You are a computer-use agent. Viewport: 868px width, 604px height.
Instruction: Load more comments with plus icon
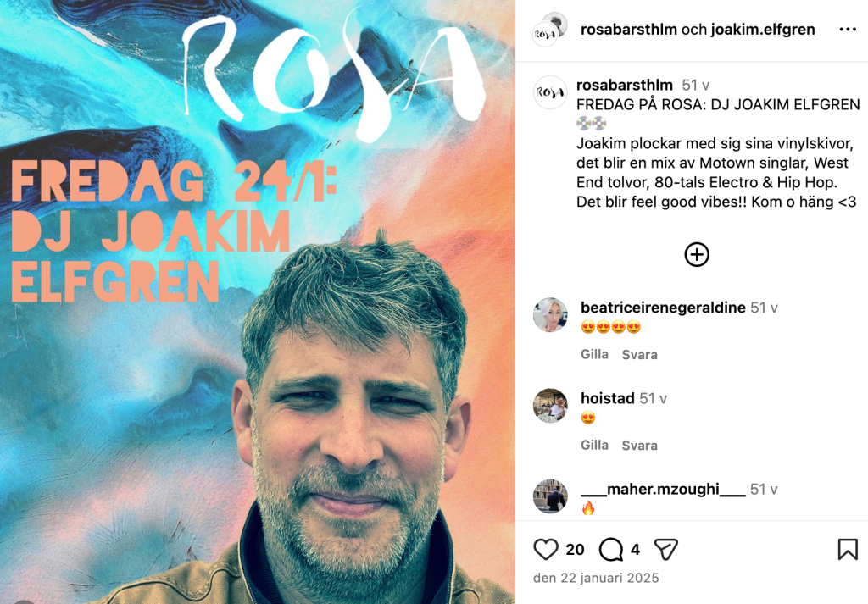[x=697, y=254]
